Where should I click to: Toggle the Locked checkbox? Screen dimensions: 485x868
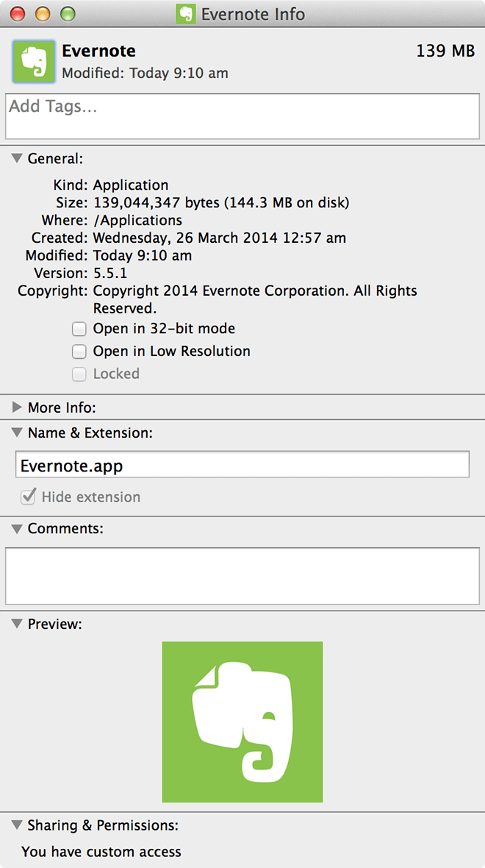(x=79, y=374)
